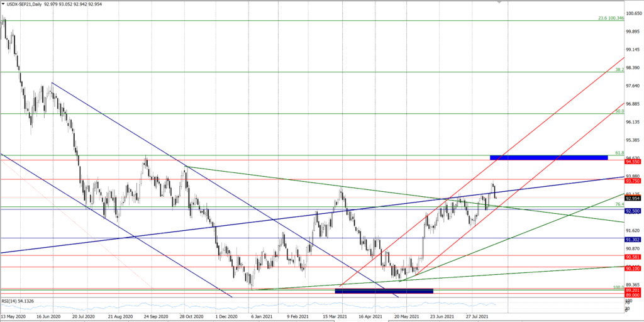The width and height of the screenshot is (644, 322).
Task: Select the red 89.000 price label
Action: (632, 295)
